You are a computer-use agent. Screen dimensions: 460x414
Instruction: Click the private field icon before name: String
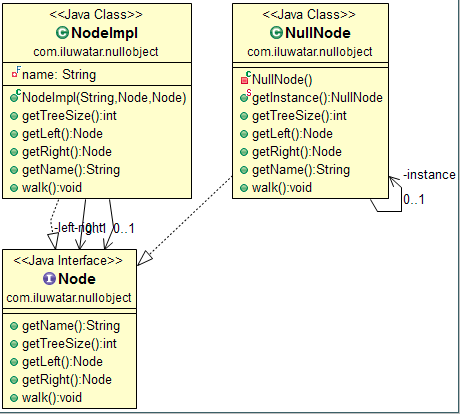(16, 72)
